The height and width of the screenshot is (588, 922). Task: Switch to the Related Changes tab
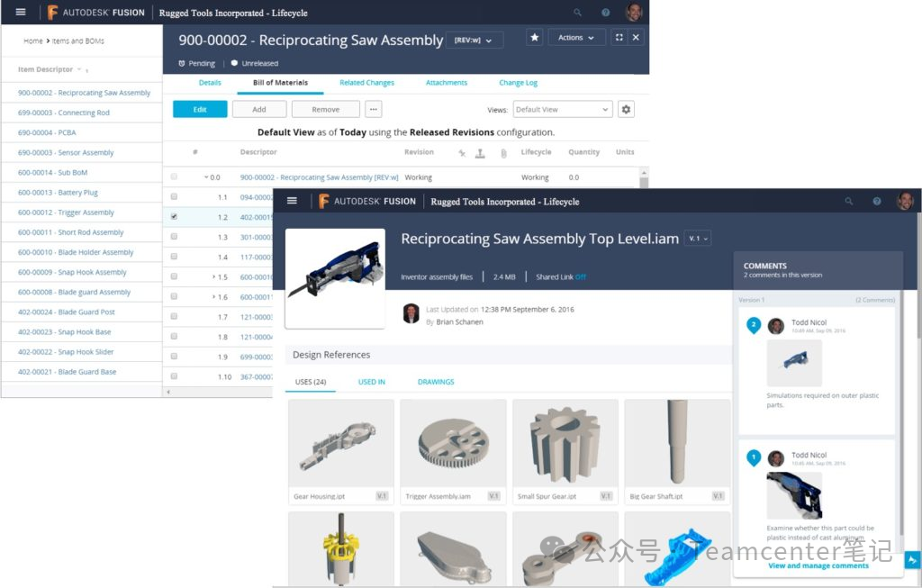tap(366, 83)
